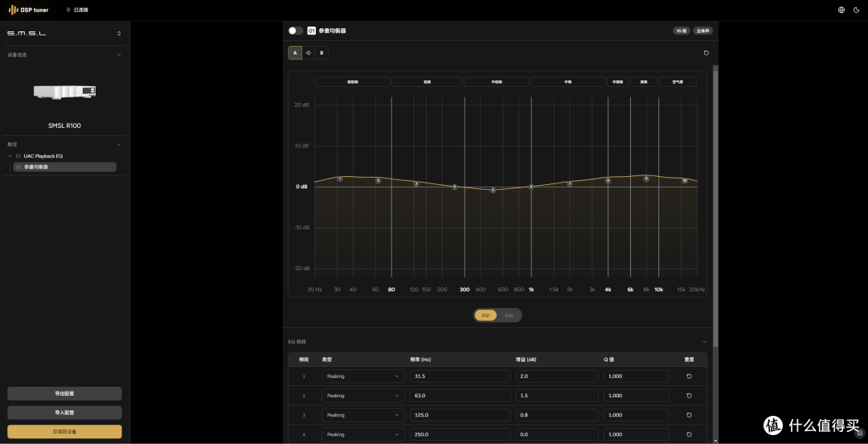Viewport: 868px width, 444px height.
Task: Collapse the EQ bands section chevron
Action: [x=705, y=342]
